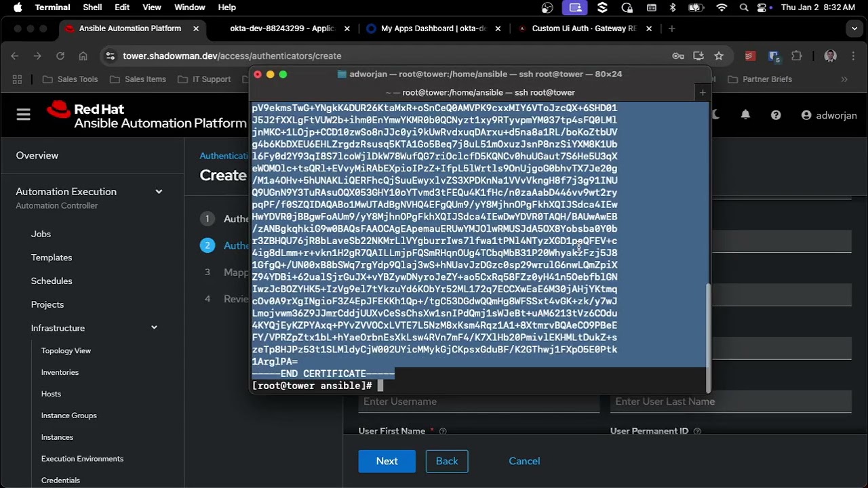Click the Red Hat Ansible Automation Platform logo
The width and height of the screenshot is (868, 488).
point(146,115)
